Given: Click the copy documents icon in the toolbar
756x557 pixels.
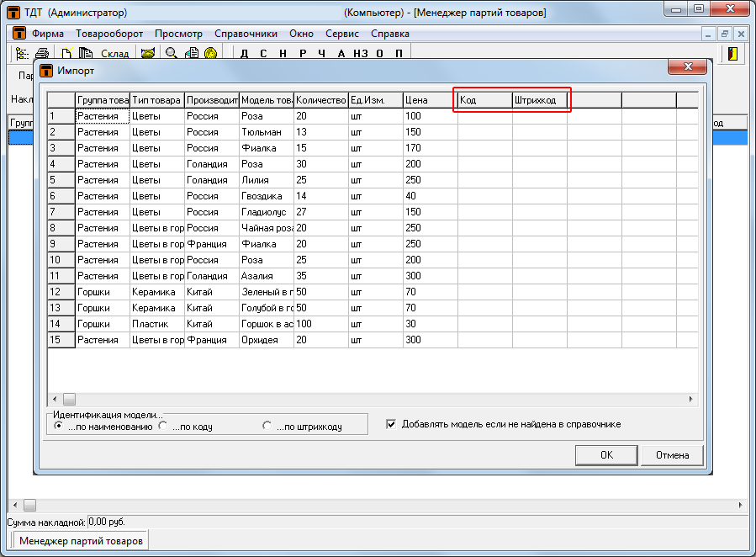Looking at the screenshot, I should [86, 53].
